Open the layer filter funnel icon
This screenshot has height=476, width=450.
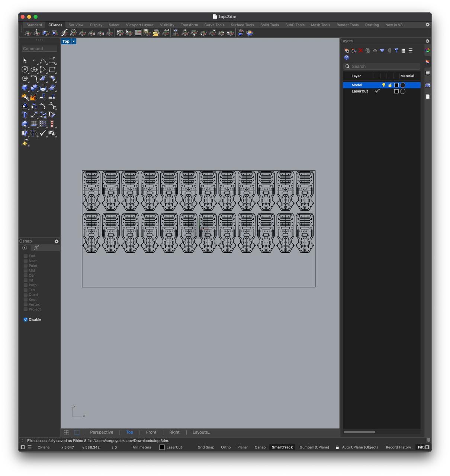[x=396, y=51]
